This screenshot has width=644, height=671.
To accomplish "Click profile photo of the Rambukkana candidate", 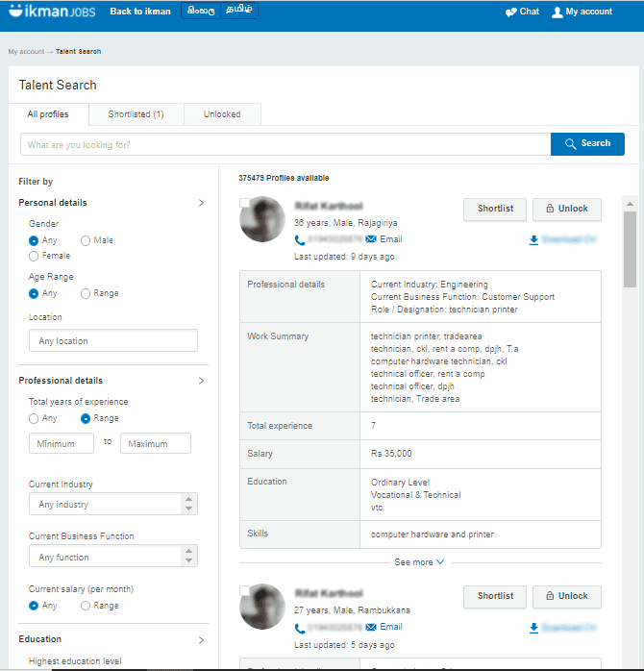I will point(262,607).
